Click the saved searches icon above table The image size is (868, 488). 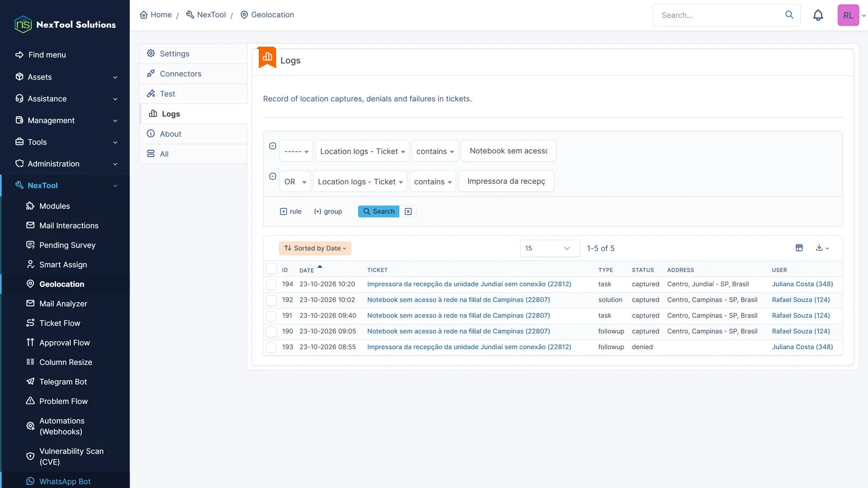[x=799, y=248]
